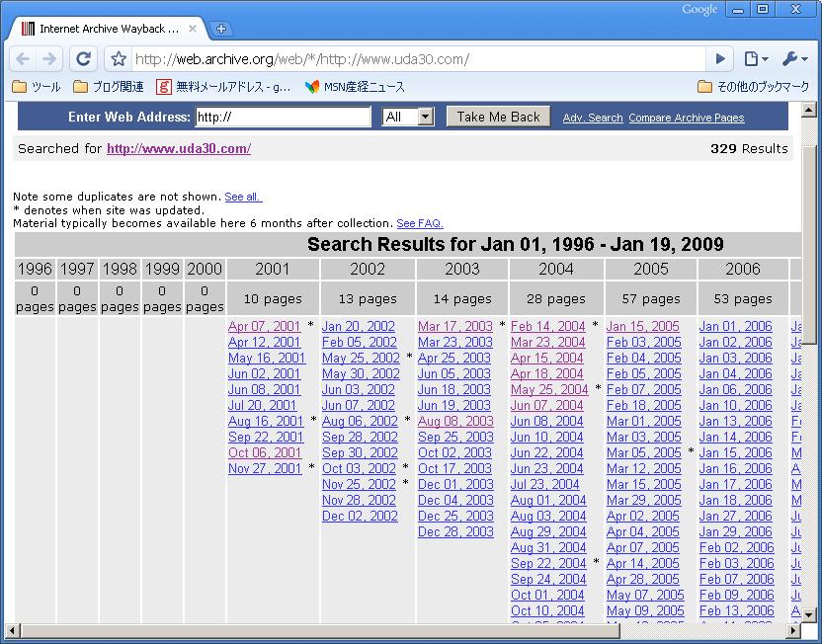Open the Jan 20, 2002 snapshot
This screenshot has height=644, width=822.
point(359,327)
